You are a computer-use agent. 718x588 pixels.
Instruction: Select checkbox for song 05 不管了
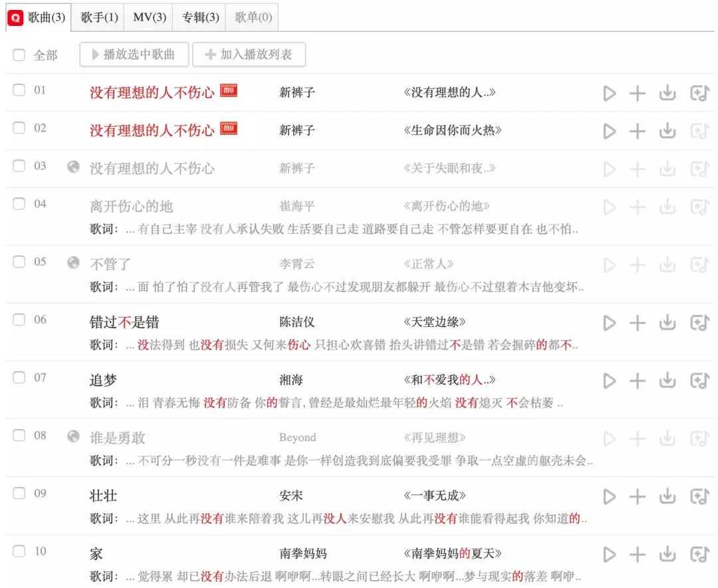click(x=19, y=262)
